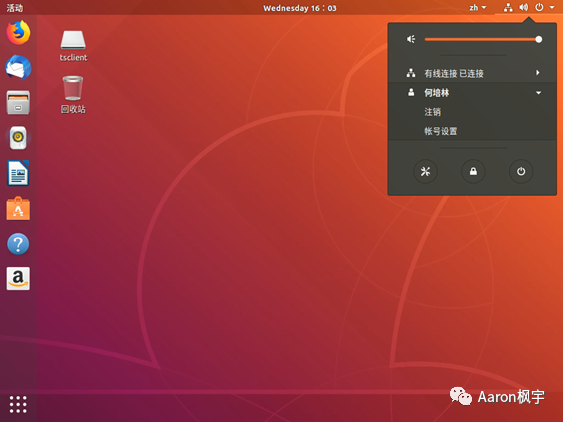Screen dimensions: 563x422
Task: Open the 活动 Activities overview
Action: tap(15, 8)
